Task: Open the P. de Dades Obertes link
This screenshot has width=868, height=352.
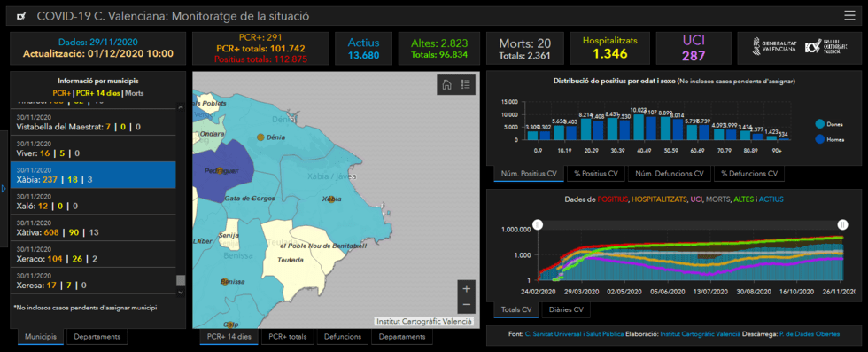Action: coord(810,334)
